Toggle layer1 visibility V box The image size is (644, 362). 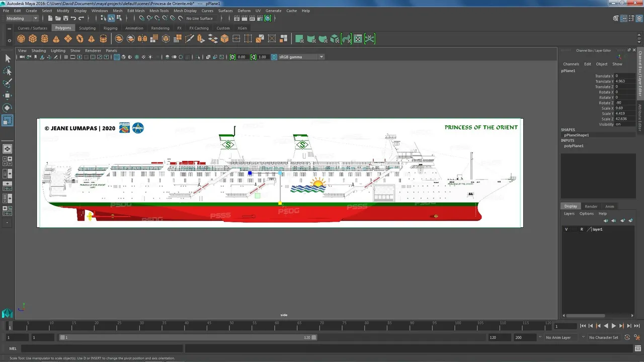[566, 229]
